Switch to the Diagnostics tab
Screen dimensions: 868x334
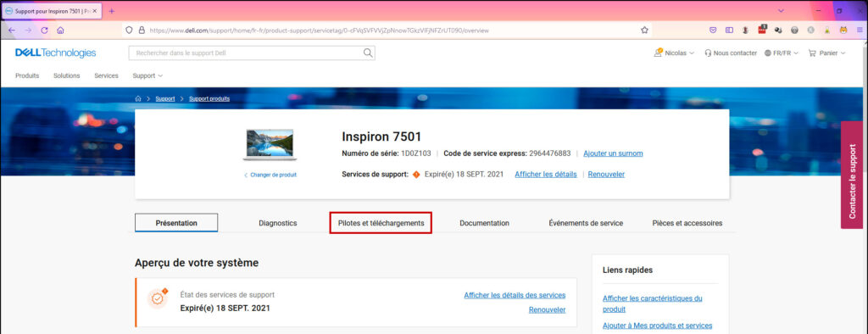(x=278, y=223)
